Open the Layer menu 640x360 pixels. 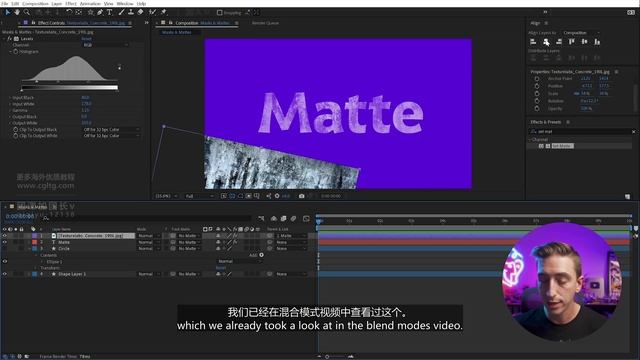coord(57,3)
